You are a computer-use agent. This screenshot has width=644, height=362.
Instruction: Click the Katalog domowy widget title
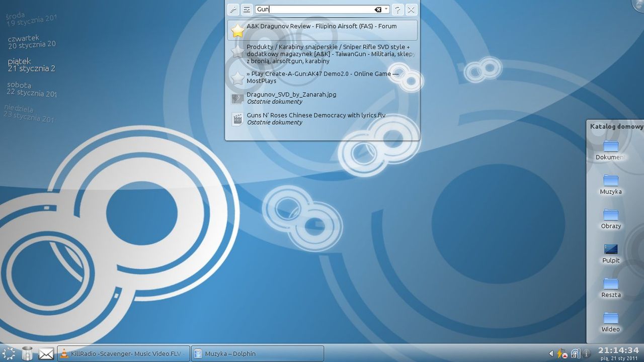pyautogui.click(x=616, y=127)
